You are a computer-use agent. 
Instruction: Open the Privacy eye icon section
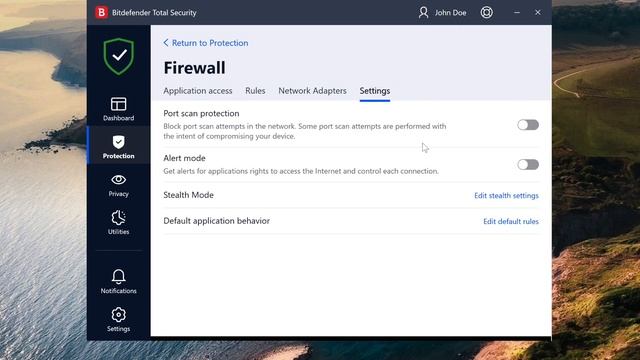tap(118, 184)
